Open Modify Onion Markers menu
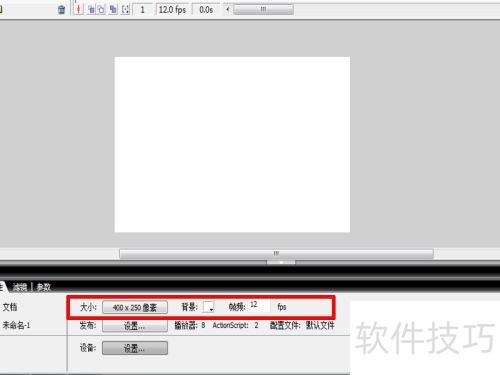 point(125,9)
